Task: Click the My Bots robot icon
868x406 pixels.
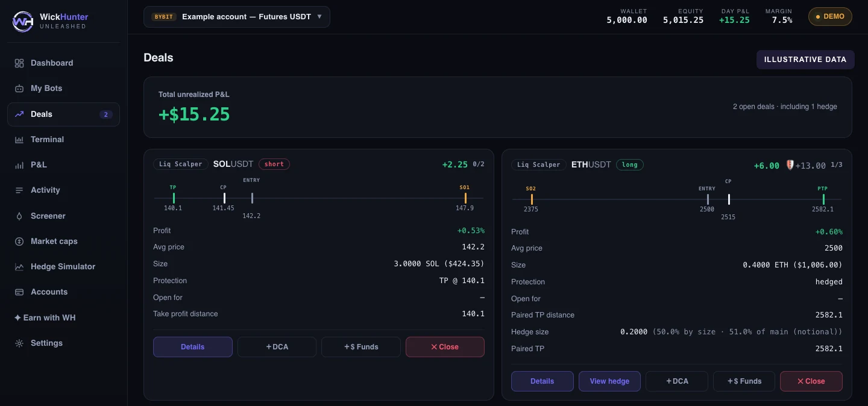Action: coord(19,89)
